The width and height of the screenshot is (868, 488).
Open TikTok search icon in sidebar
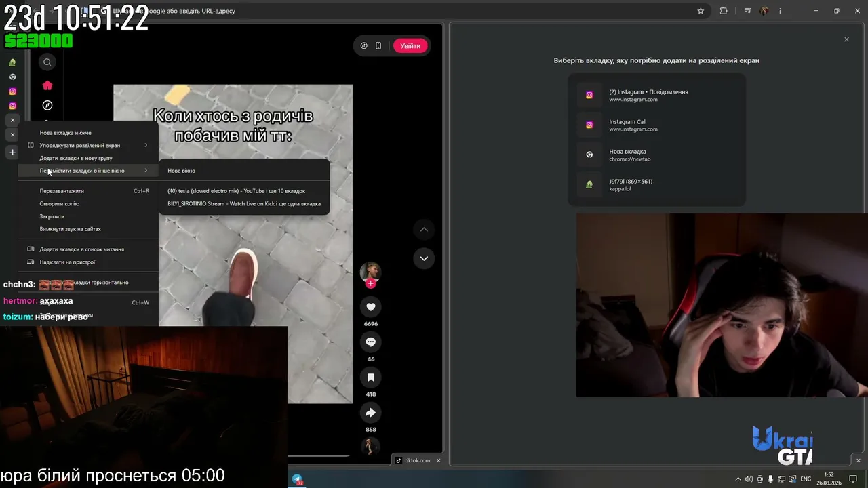click(x=47, y=62)
